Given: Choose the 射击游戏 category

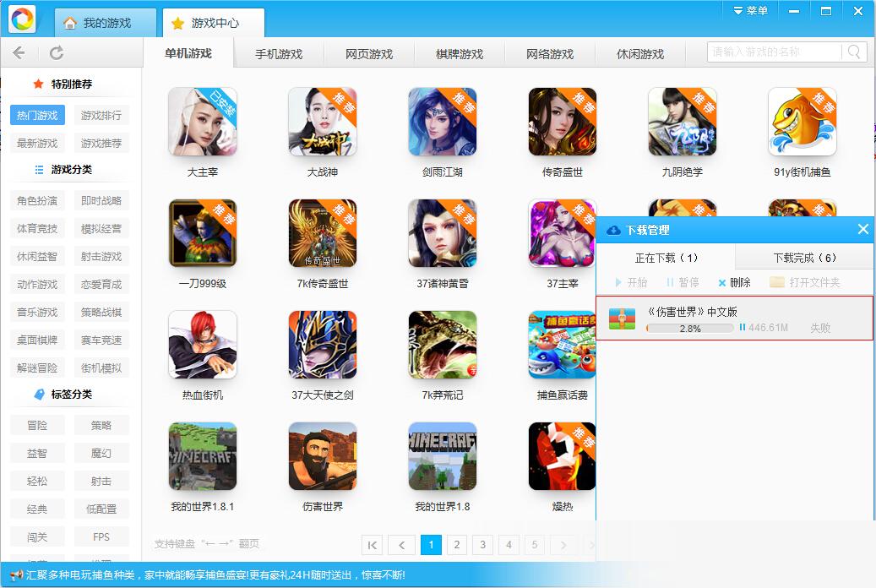Looking at the screenshot, I should pos(101,257).
